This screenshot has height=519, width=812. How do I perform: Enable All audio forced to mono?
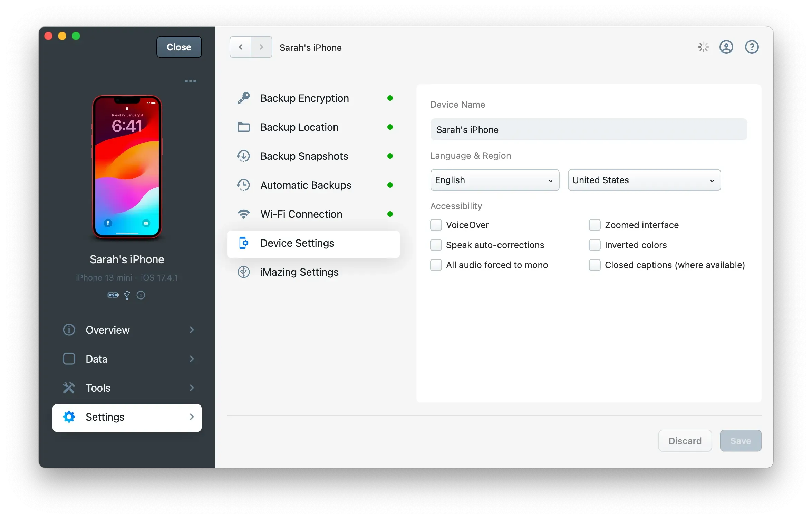[436, 265]
